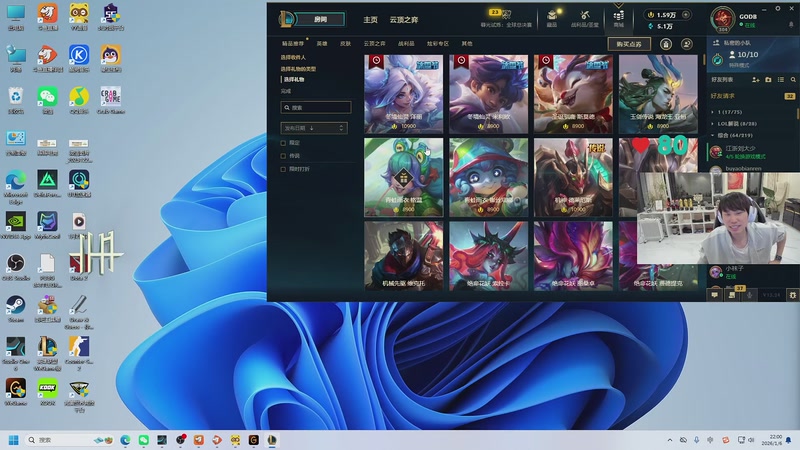Open the 商城 store icon
The height and width of the screenshot is (450, 800).
point(619,18)
